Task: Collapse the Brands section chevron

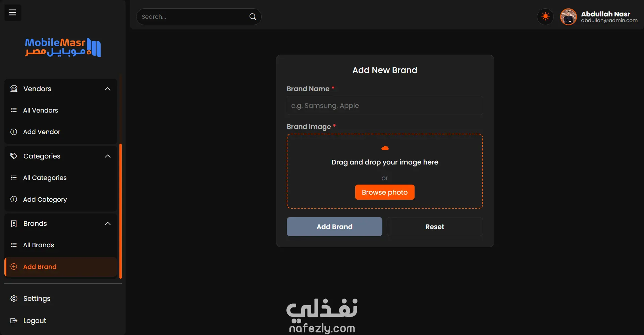Action: tap(108, 223)
